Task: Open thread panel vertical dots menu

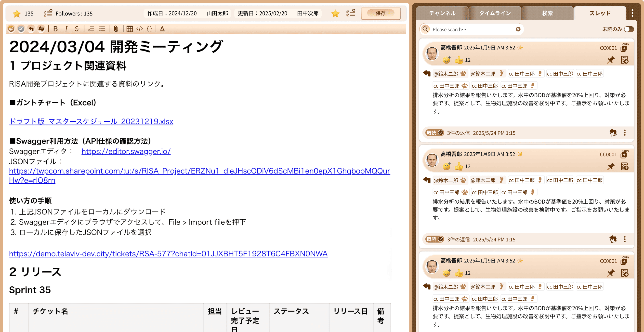Action: 632,13
